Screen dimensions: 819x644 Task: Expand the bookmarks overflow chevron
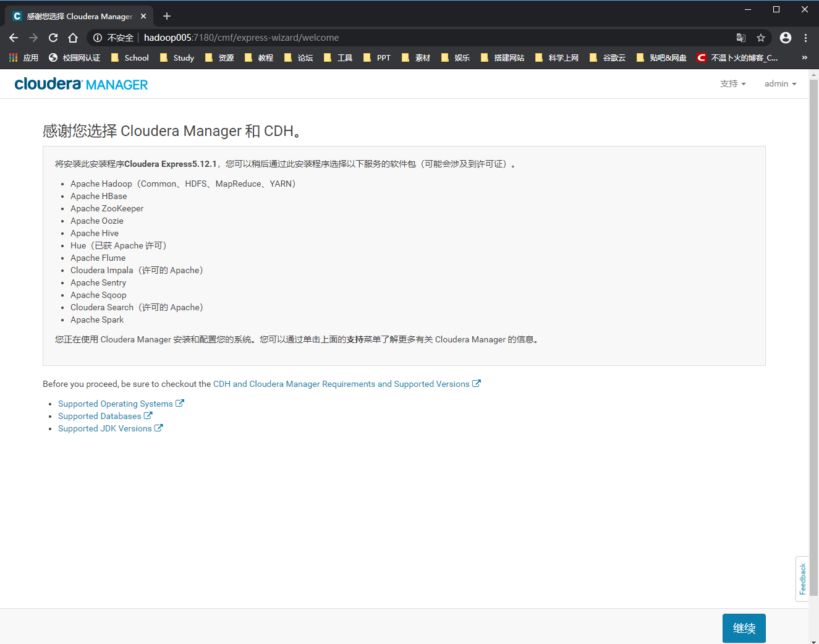coord(804,57)
